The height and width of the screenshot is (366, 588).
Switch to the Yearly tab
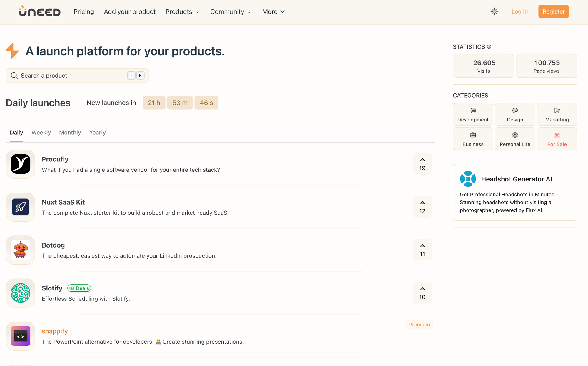(97, 133)
